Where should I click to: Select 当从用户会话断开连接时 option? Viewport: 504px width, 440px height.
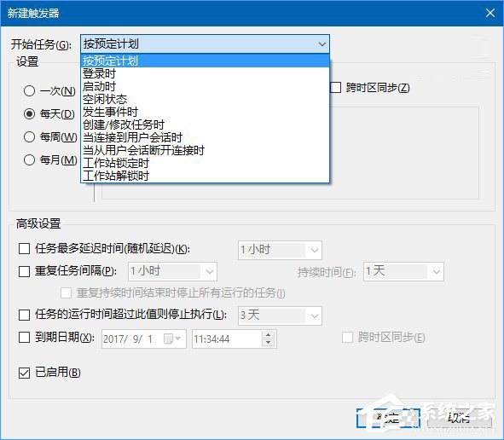205,150
